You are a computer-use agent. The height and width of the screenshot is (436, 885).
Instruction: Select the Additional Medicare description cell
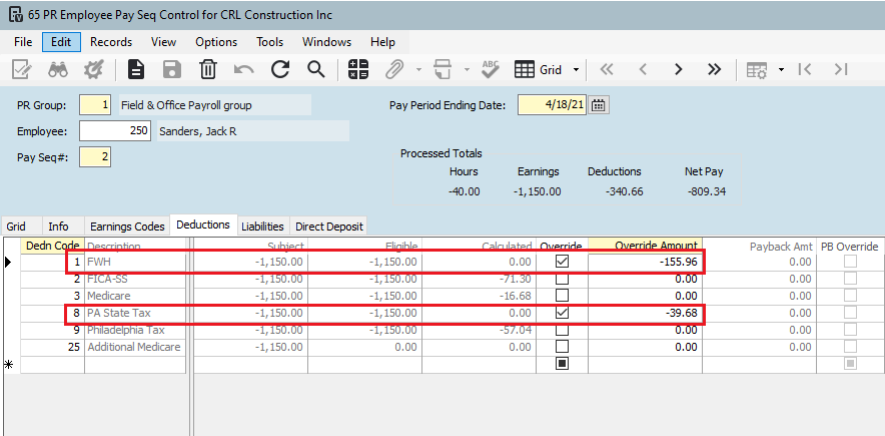[135, 347]
